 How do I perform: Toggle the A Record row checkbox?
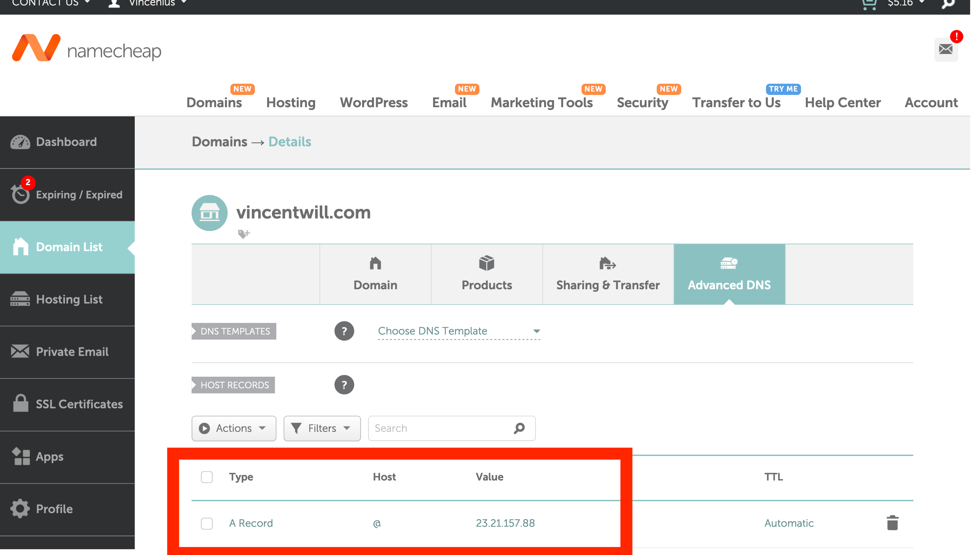click(207, 523)
